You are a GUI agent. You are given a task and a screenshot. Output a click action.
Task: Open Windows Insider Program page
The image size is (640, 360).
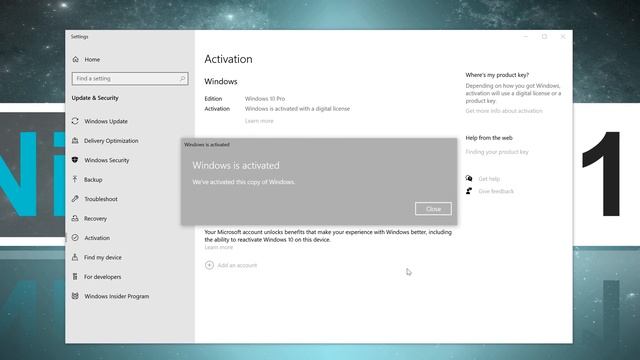(x=117, y=296)
